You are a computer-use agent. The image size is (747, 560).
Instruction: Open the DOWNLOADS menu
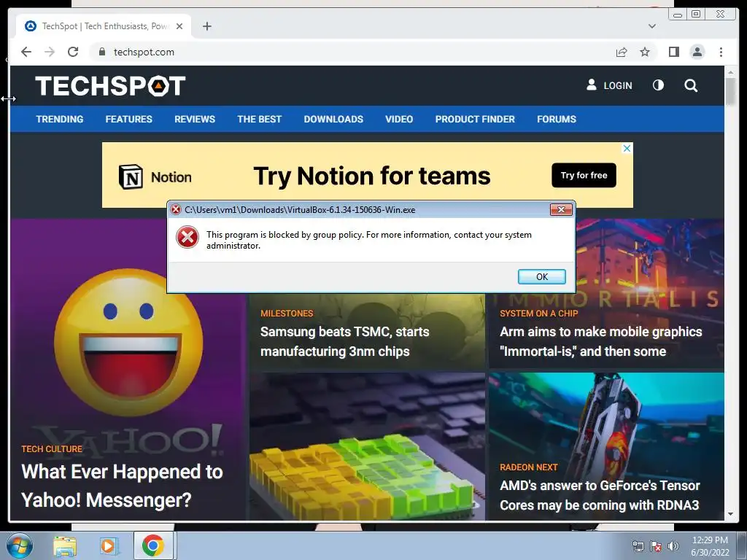(333, 119)
